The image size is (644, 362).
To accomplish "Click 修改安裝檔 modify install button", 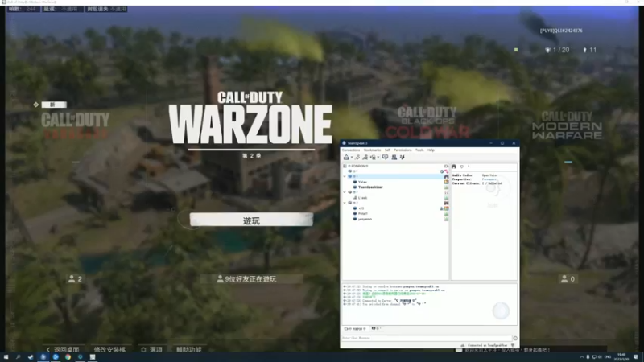I will [x=109, y=349].
